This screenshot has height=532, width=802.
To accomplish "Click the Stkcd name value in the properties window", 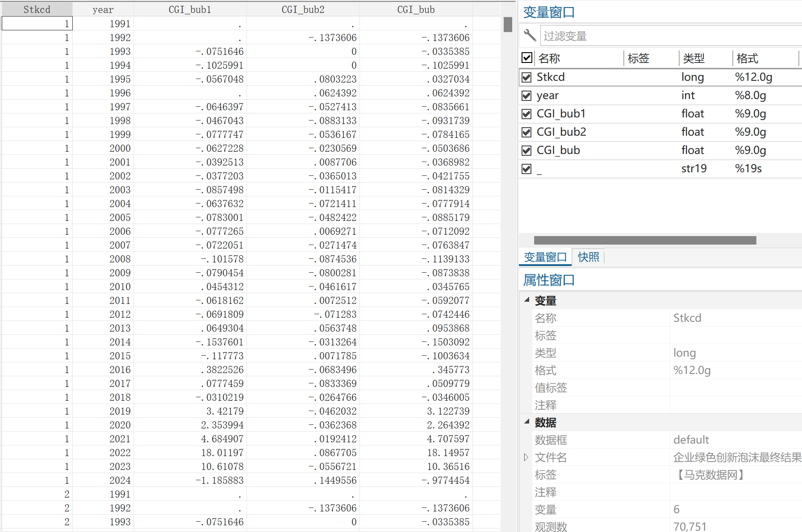I will (687, 318).
